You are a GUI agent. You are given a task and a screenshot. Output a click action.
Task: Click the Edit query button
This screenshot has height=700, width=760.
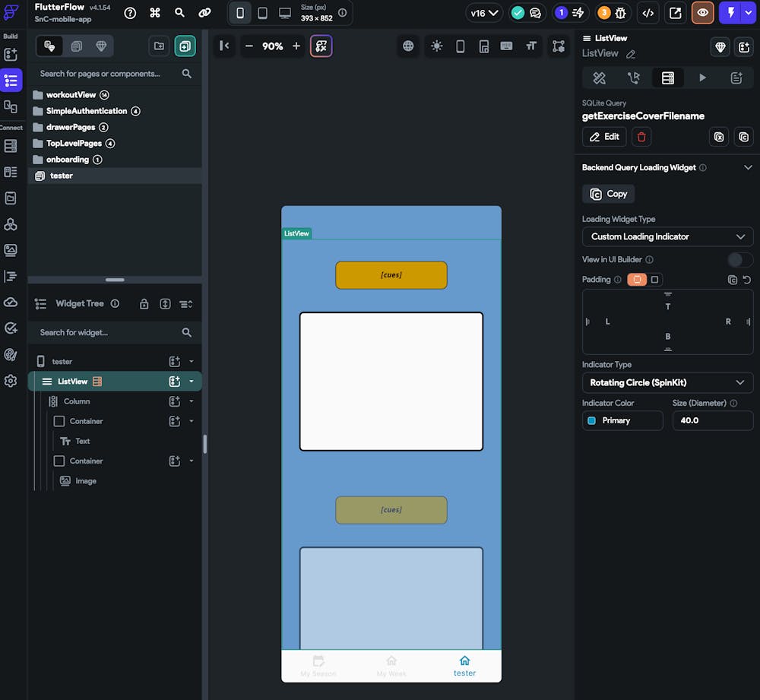(x=604, y=137)
